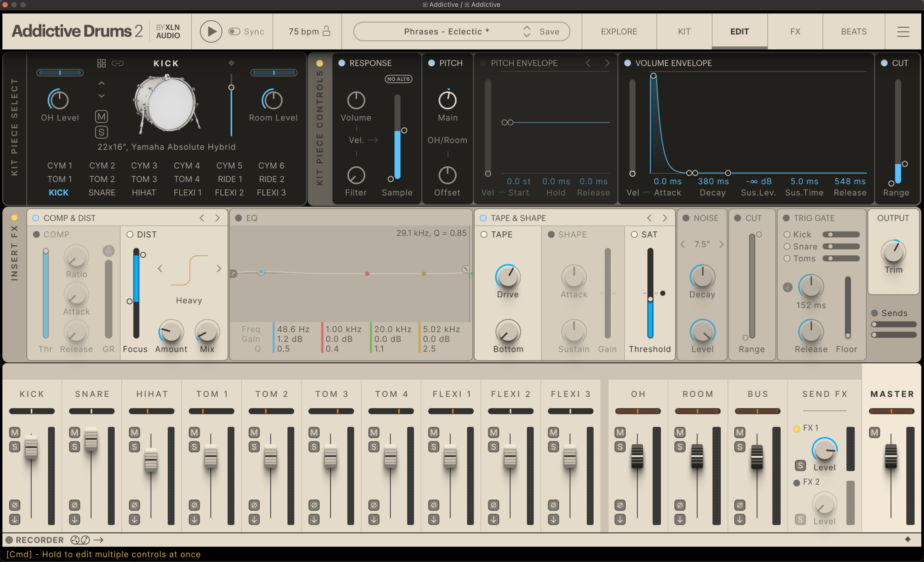Solo the TOM 4 channel
Screen dimensions: 924x562
tap(374, 447)
